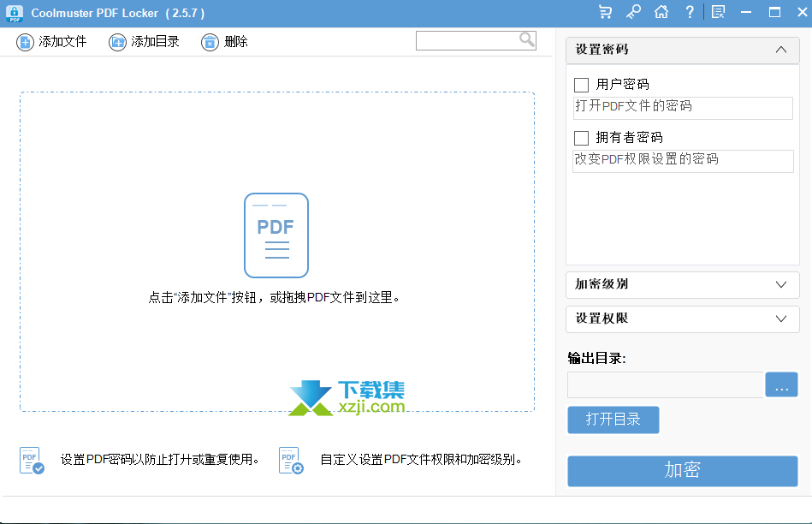The image size is (812, 524).
Task: Click the 添加文件 add file button
Action: 51,41
